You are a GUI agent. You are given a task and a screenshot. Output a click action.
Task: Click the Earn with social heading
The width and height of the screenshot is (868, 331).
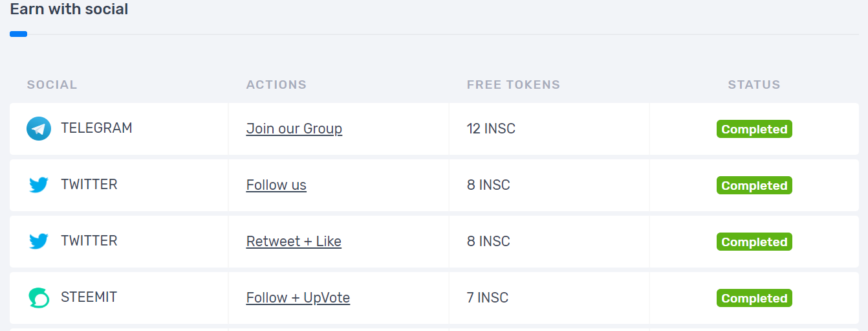pyautogui.click(x=69, y=9)
